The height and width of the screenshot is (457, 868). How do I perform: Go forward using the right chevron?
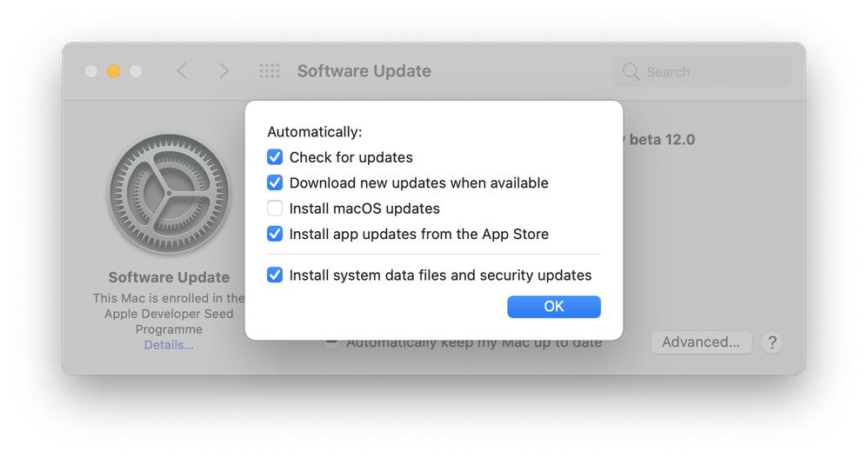[x=224, y=71]
